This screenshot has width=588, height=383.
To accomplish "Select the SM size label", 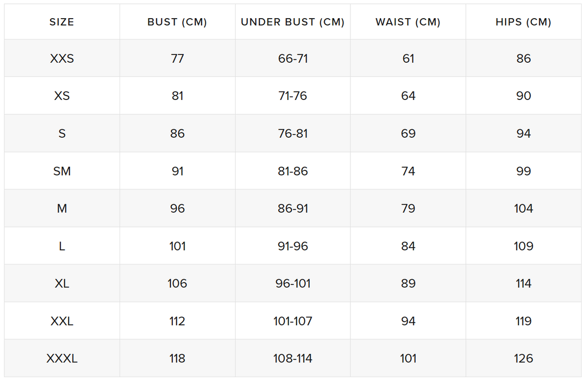I will point(62,171).
